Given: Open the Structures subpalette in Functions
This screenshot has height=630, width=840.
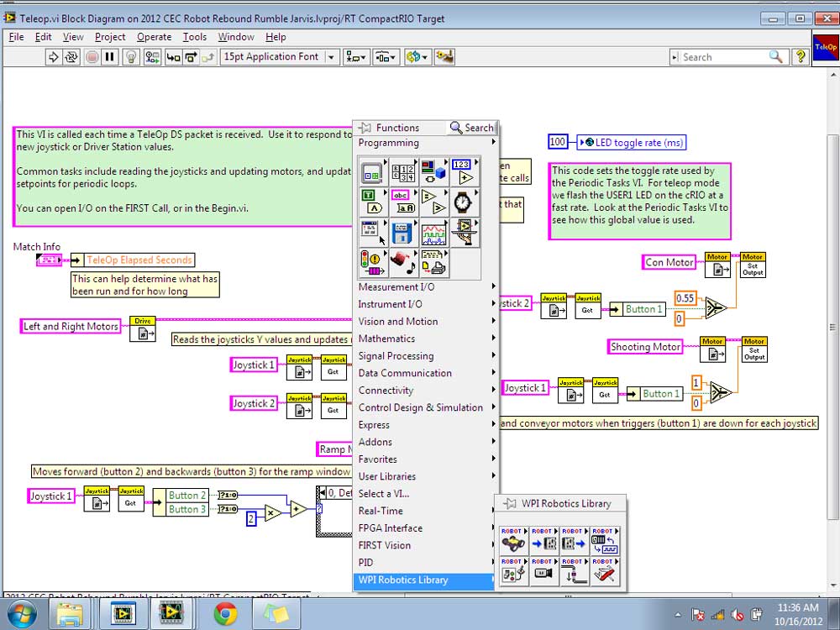Looking at the screenshot, I should coord(373,172).
